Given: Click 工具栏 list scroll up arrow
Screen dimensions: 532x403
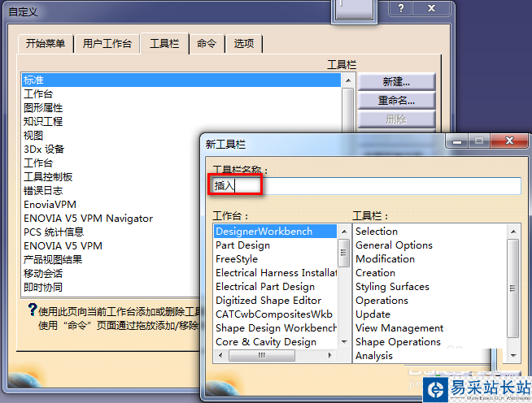Looking at the screenshot, I should click(x=513, y=232).
